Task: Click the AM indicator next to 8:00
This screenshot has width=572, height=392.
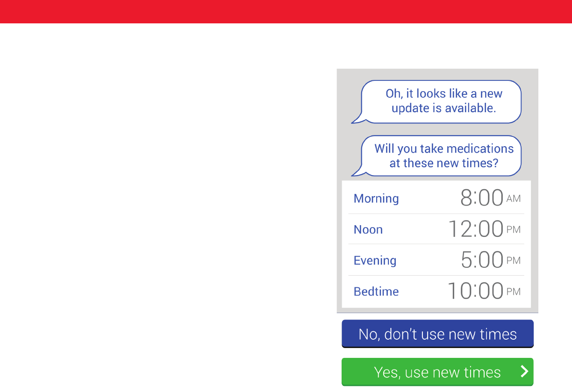Action: coord(514,199)
